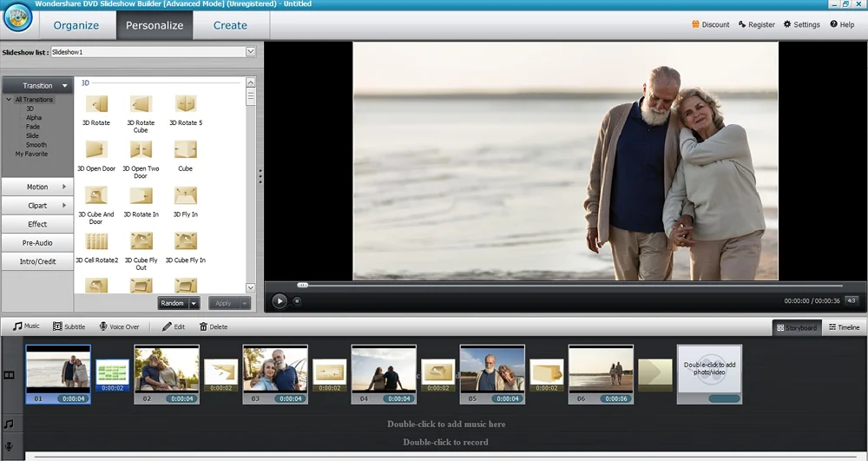Choose the 3D Open Door transition

click(96, 150)
